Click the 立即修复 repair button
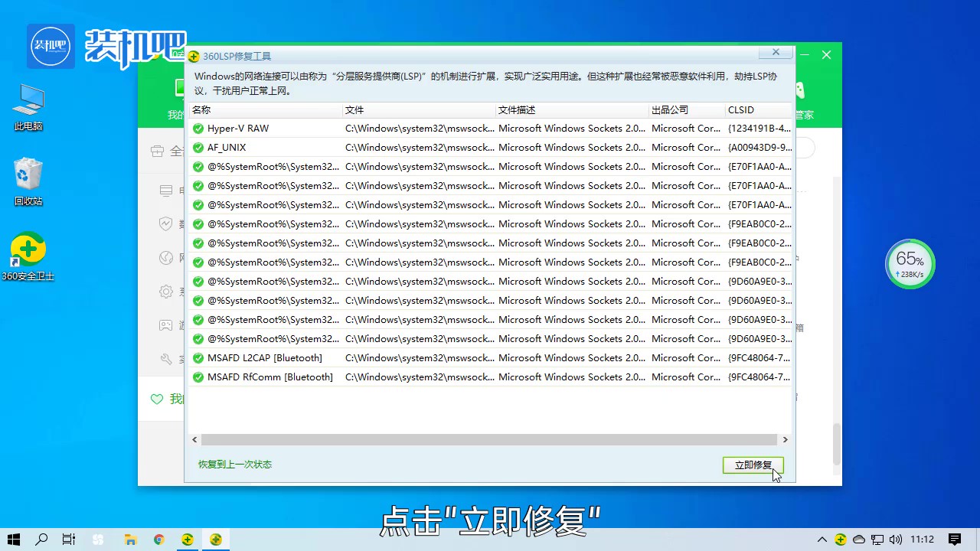Image resolution: width=980 pixels, height=551 pixels. tap(753, 465)
